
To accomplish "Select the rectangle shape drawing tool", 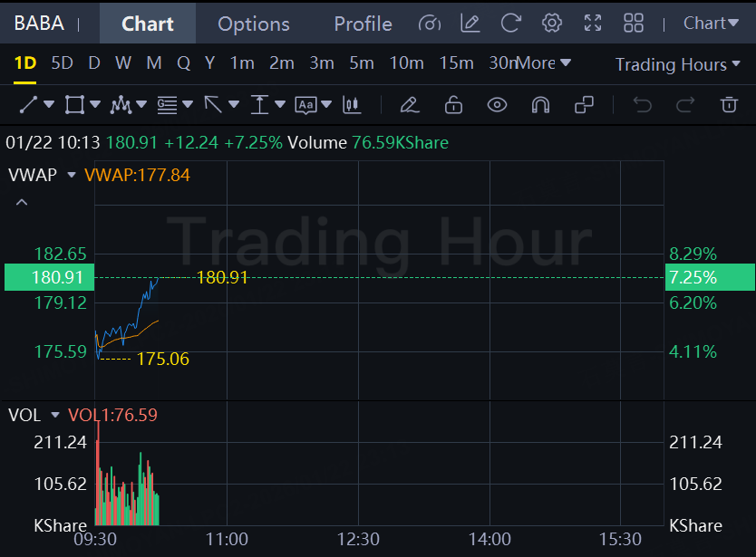I will pyautogui.click(x=74, y=104).
